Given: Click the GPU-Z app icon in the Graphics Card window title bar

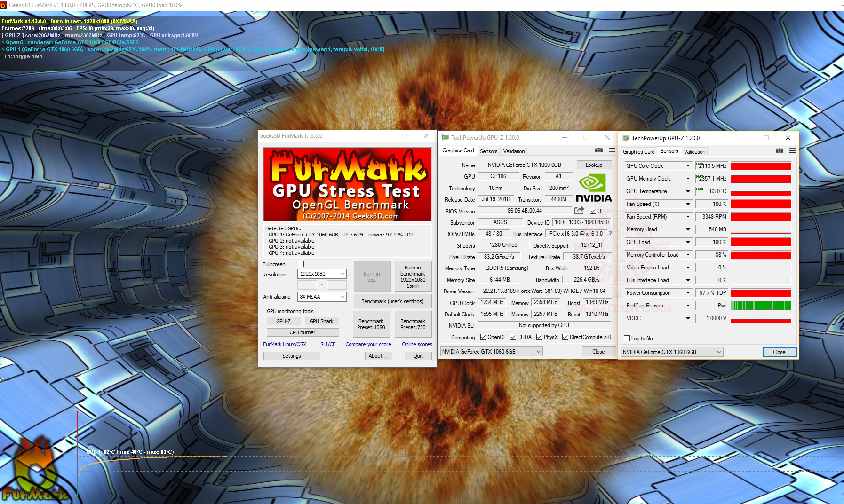Looking at the screenshot, I should tap(445, 137).
